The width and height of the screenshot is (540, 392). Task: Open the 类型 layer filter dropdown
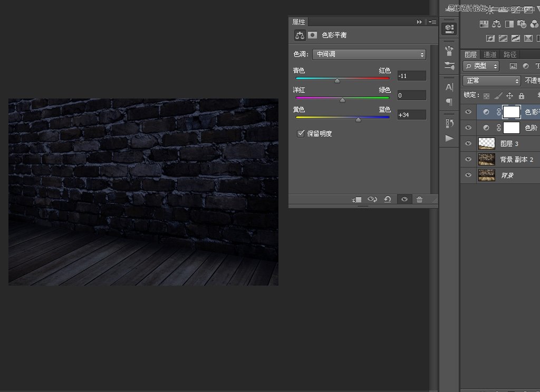(481, 66)
